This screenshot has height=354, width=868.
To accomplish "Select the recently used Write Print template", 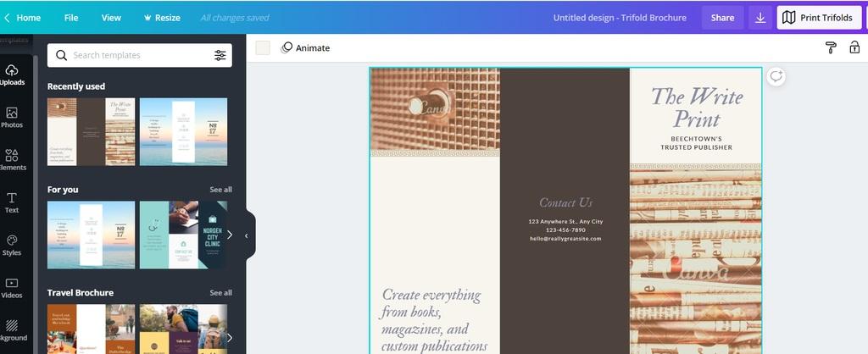I will [91, 131].
